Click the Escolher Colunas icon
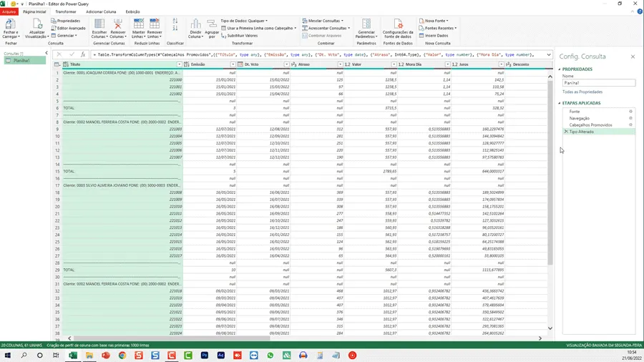 99,24
